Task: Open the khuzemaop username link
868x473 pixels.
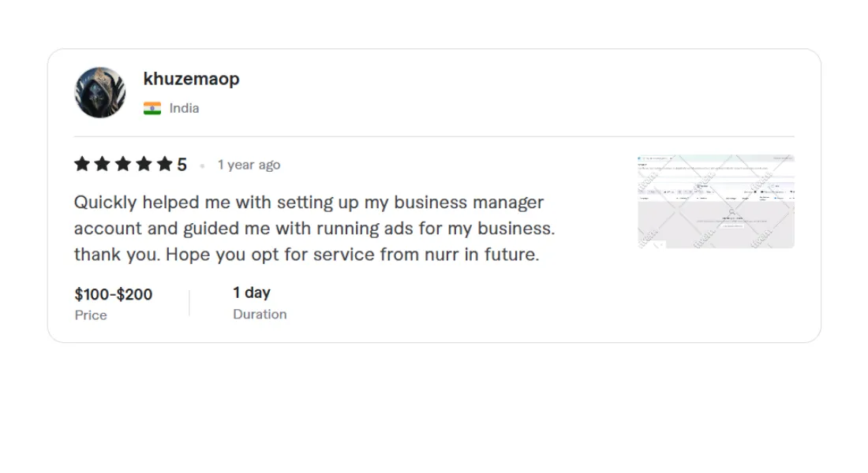Action: click(x=191, y=79)
